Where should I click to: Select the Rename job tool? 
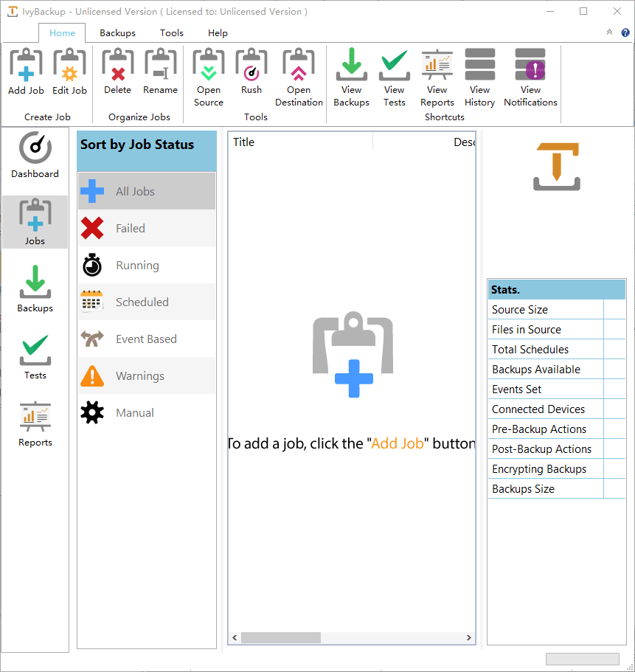click(160, 71)
